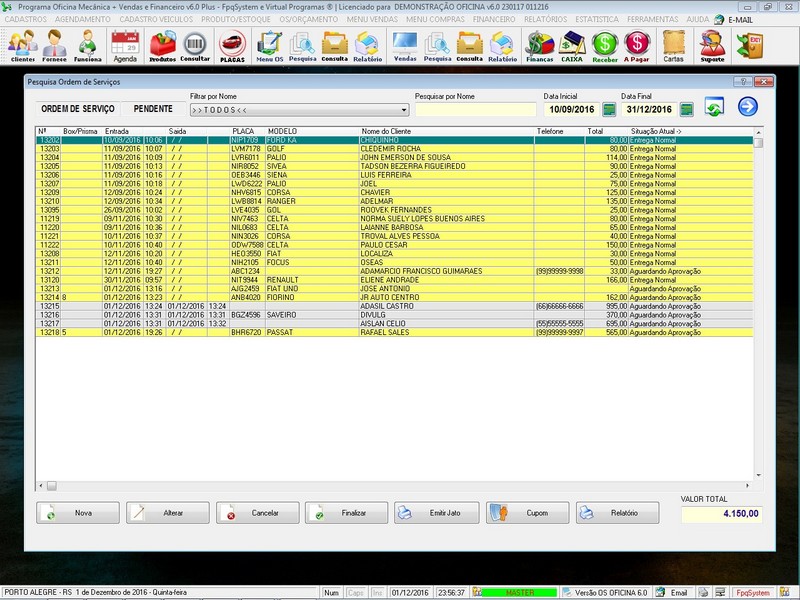Click the Relatório button at bottom
The image size is (800, 600).
coord(617,513)
